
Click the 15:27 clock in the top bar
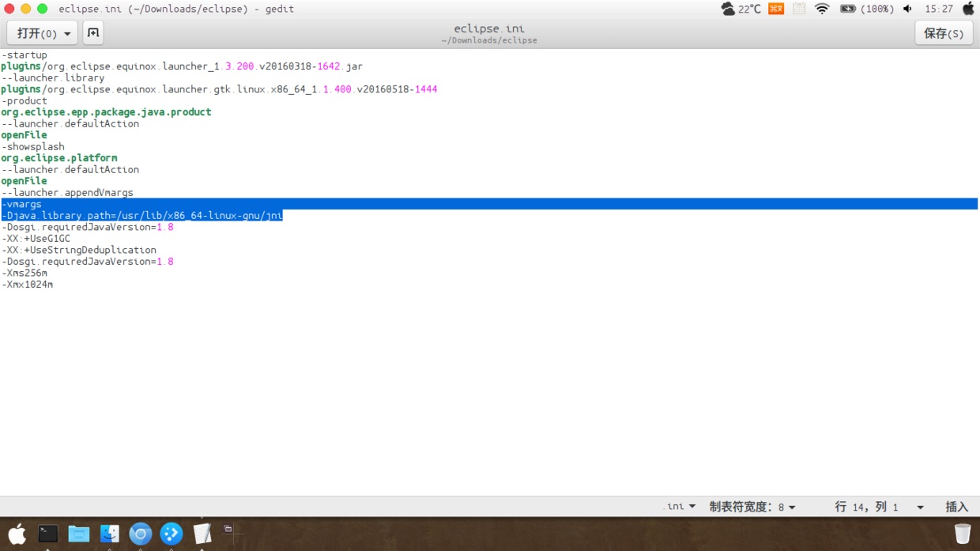click(x=939, y=9)
